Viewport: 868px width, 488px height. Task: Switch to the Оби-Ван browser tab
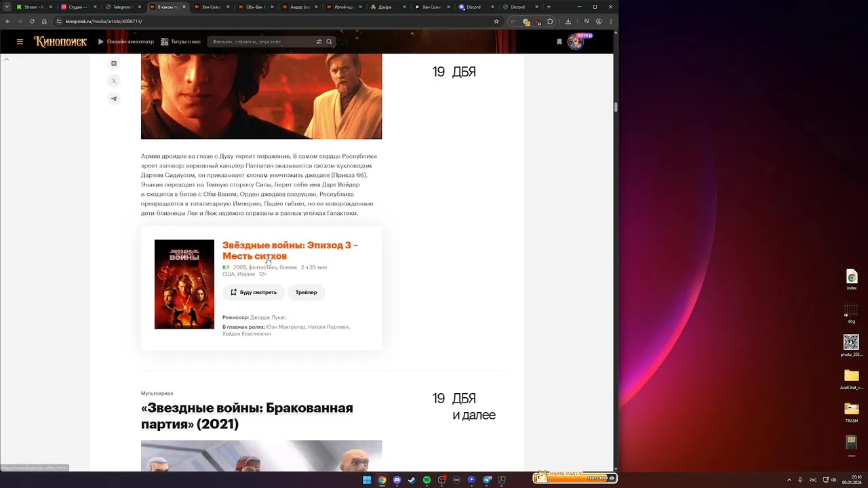[x=255, y=7]
